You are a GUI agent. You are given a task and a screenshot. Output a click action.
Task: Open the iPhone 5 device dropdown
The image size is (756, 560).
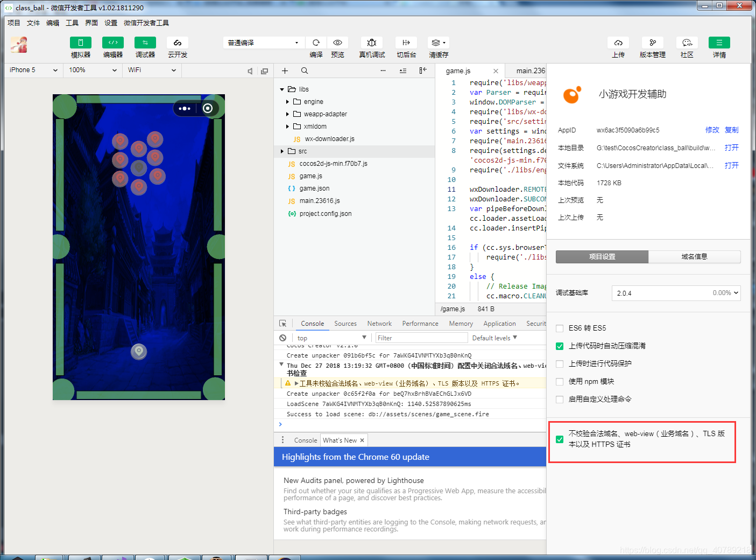pyautogui.click(x=34, y=70)
